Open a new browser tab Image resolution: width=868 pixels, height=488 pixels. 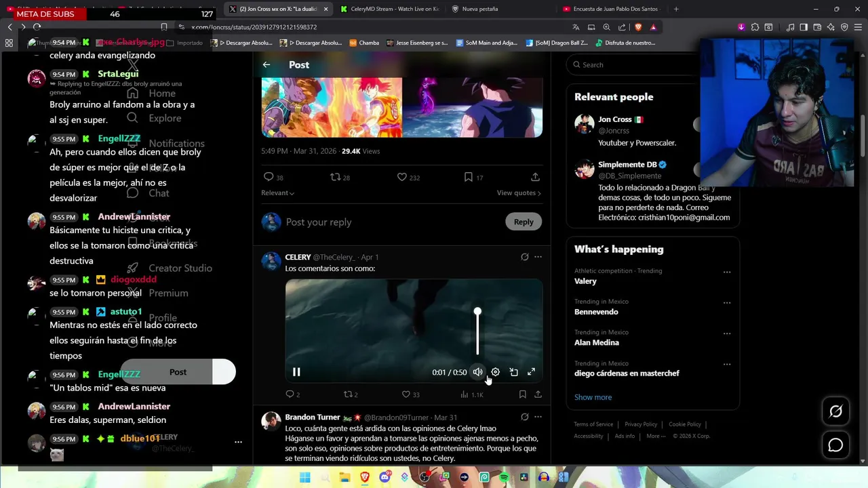(676, 9)
